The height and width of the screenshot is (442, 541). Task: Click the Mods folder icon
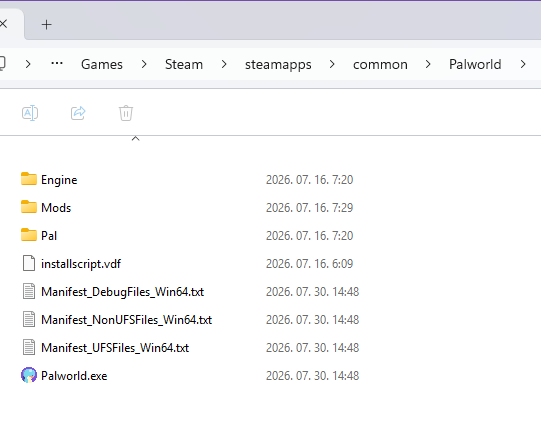click(29, 207)
